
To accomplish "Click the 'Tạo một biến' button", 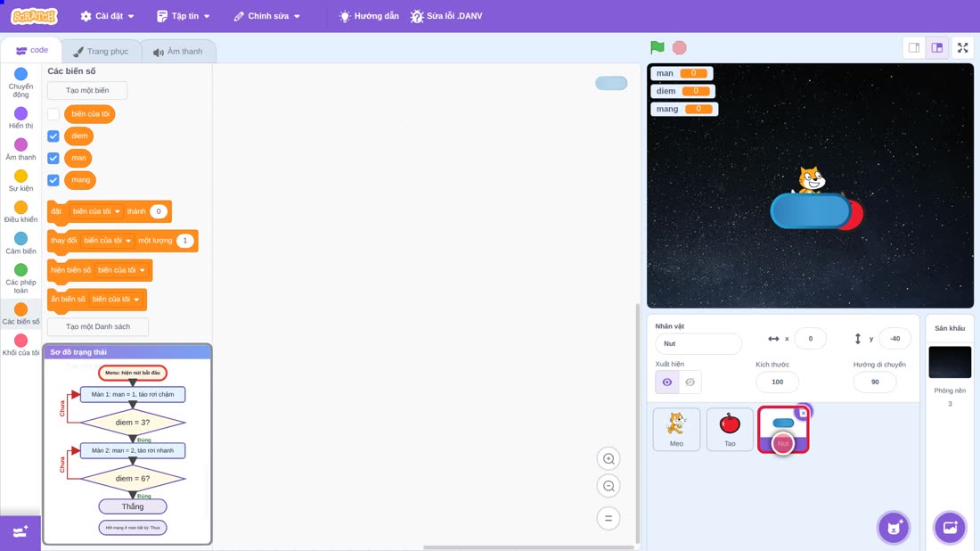I will pos(87,90).
